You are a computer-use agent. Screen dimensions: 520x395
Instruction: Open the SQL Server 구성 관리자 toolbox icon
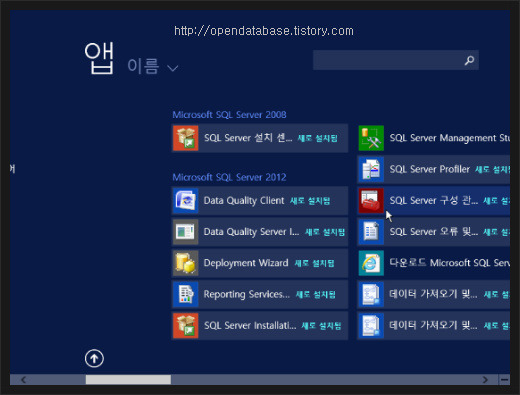point(371,201)
